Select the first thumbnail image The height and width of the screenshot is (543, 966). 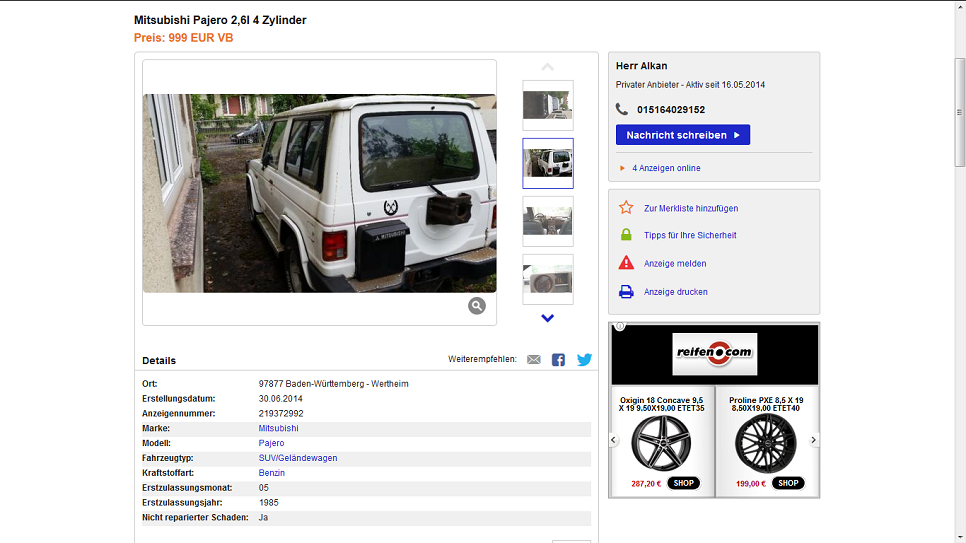pyautogui.click(x=548, y=105)
